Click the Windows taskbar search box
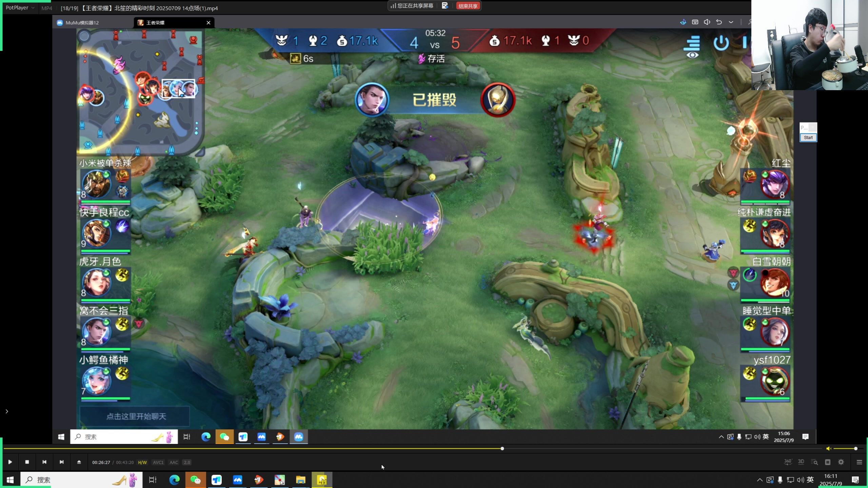Viewport: 868px width, 488px height. click(81, 480)
